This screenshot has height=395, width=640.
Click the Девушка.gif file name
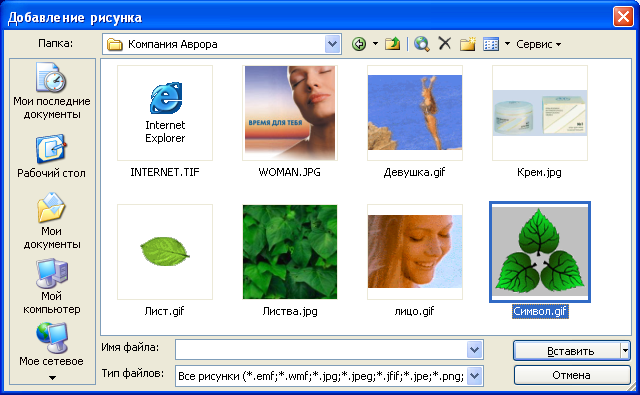pos(414,172)
